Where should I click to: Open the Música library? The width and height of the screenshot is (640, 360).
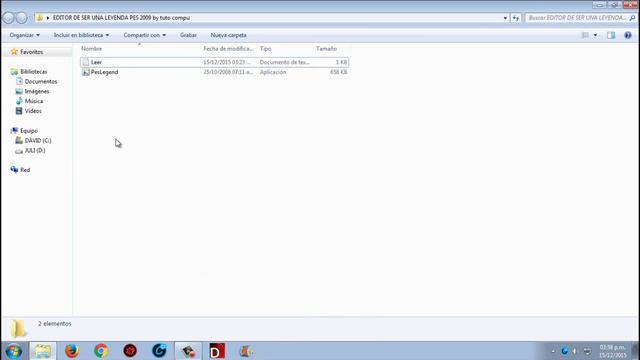point(33,101)
